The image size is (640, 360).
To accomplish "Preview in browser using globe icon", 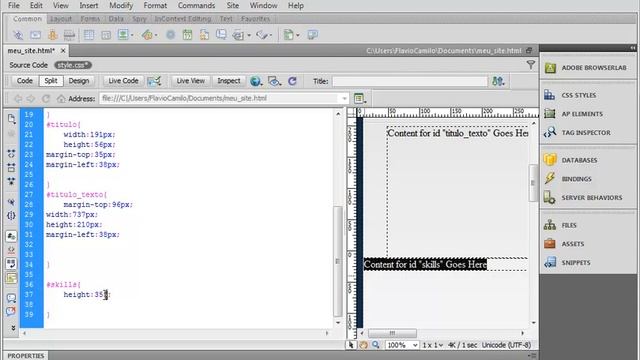I will coord(256,81).
